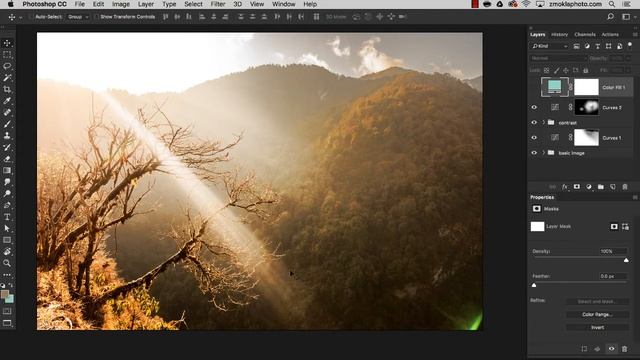
Task: Enable Show Transform Controls checkbox
Action: (x=96, y=17)
